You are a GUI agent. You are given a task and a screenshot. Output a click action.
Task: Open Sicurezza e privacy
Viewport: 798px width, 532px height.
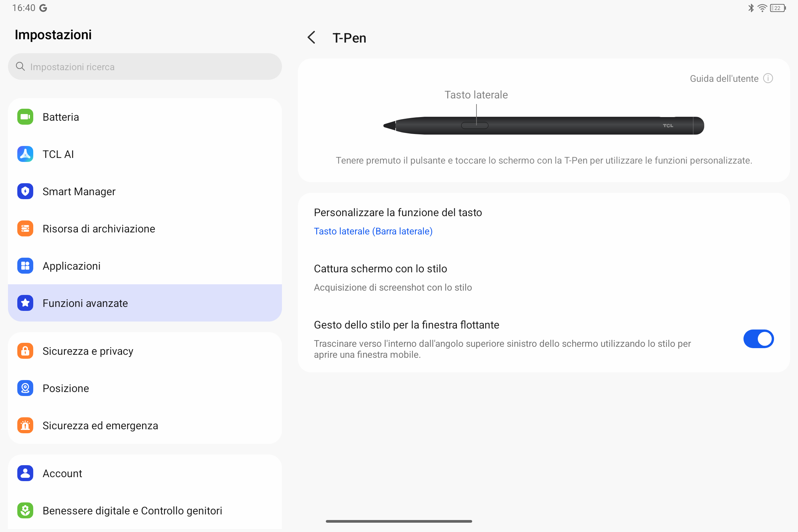pyautogui.click(x=145, y=351)
